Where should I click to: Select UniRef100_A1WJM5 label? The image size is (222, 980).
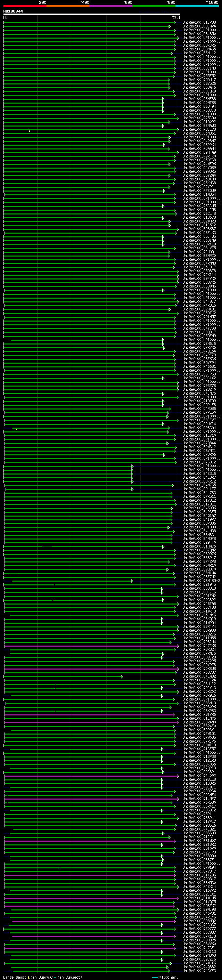199,898
